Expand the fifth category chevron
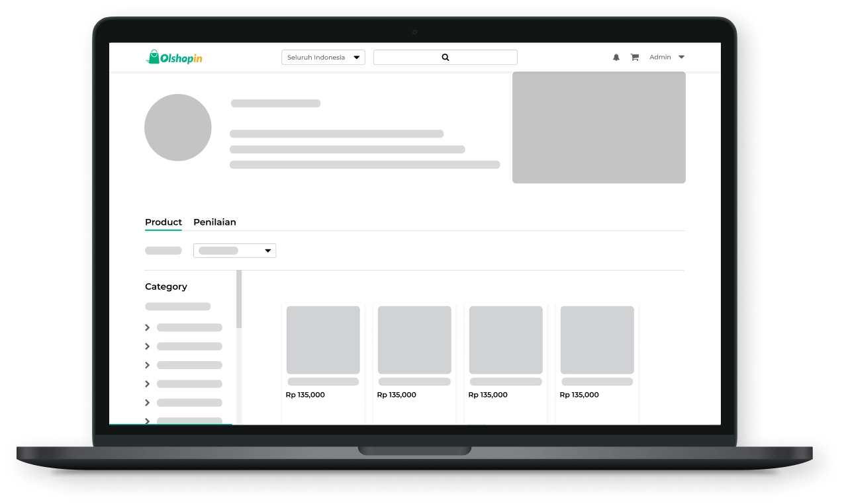Image resolution: width=844 pixels, height=504 pixels. [148, 403]
